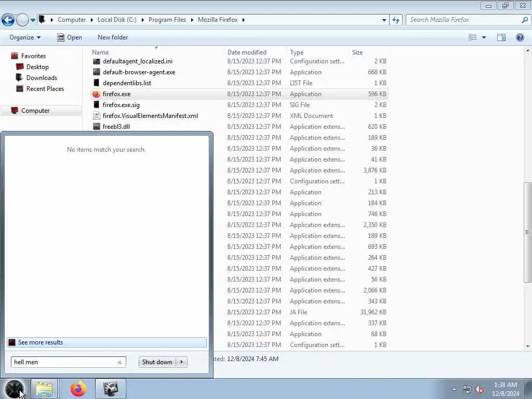
Task: Sort by the Name column header
Action: pos(100,52)
